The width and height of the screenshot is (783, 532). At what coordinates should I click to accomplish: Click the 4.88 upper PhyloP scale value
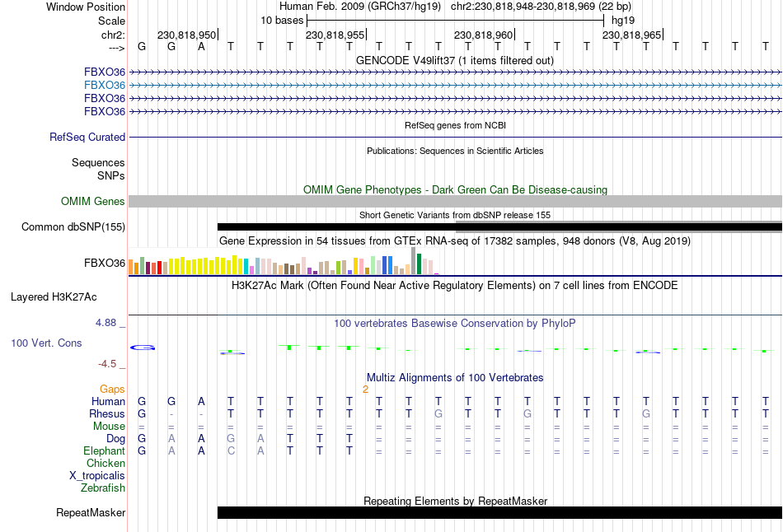(x=105, y=323)
